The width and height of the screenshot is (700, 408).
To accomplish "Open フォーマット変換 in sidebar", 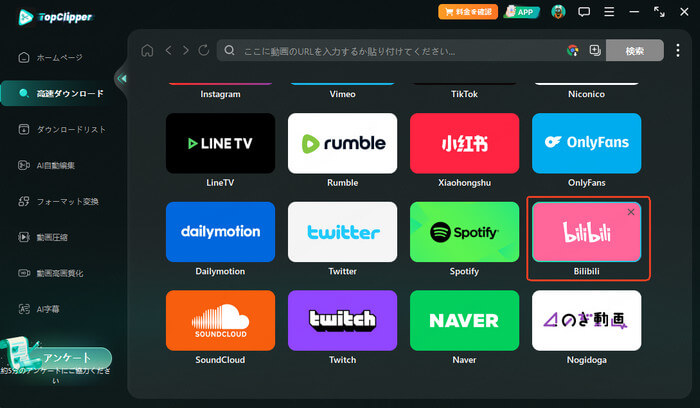I will 58,201.
